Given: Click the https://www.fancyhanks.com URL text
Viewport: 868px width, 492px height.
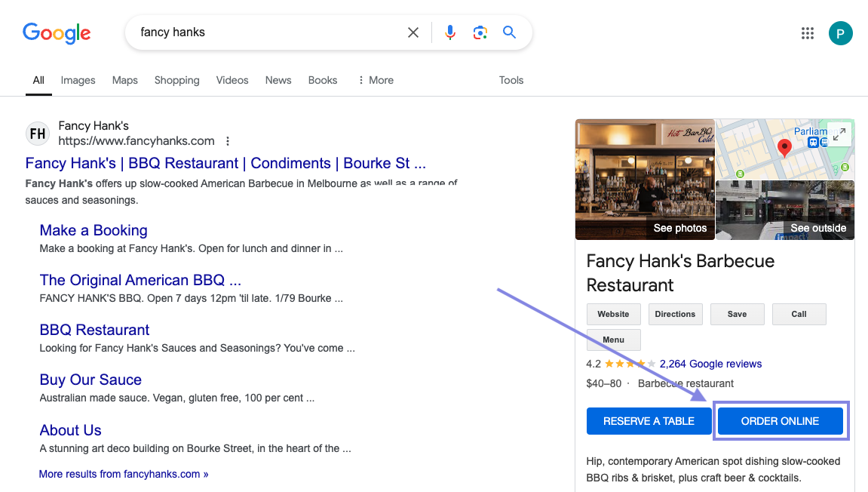Looking at the screenshot, I should (x=136, y=141).
